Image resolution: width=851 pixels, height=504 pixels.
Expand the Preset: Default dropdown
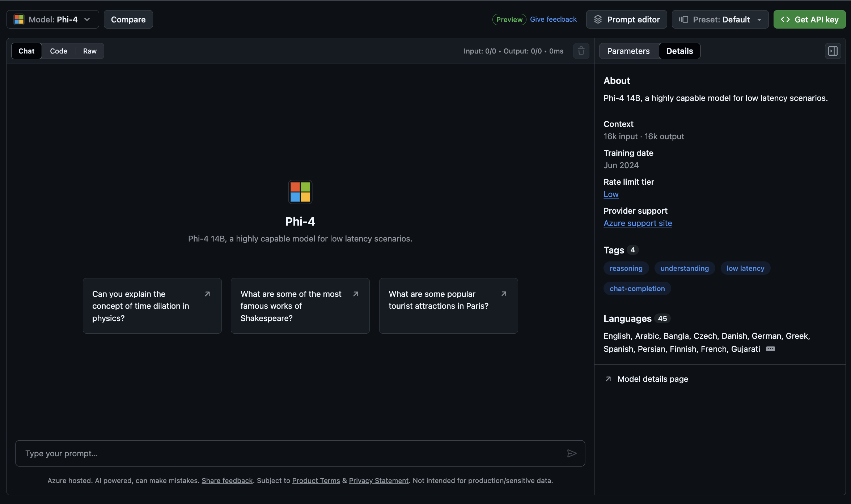point(720,20)
